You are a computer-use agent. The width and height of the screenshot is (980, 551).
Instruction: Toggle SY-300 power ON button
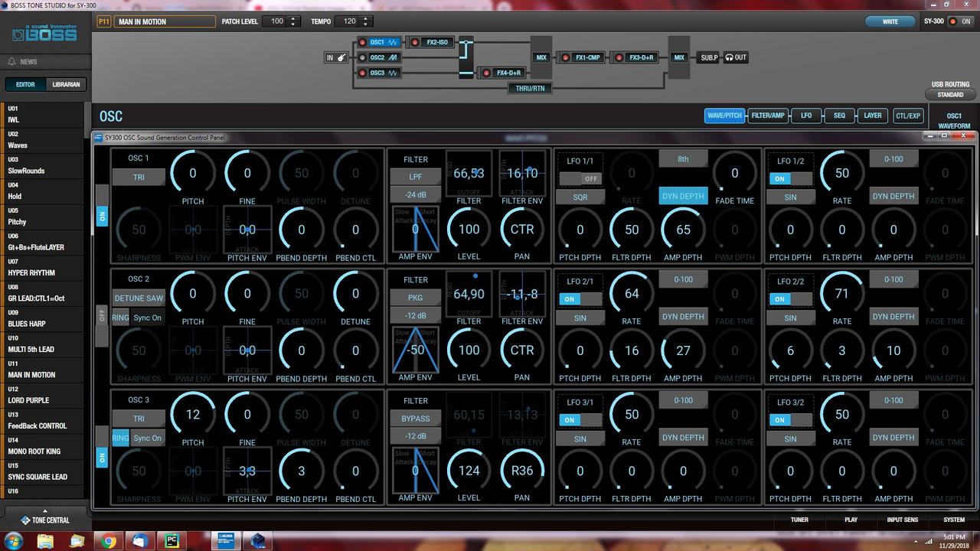tap(960, 21)
